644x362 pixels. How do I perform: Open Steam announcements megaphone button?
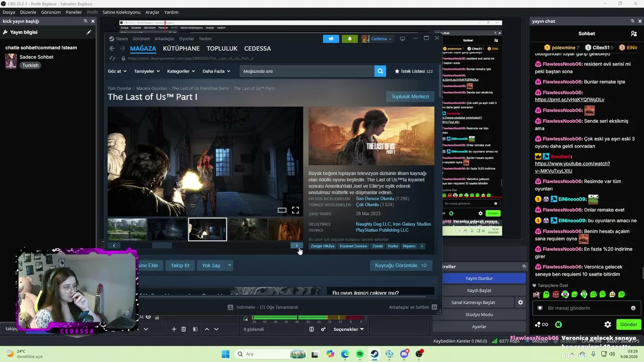click(331, 39)
